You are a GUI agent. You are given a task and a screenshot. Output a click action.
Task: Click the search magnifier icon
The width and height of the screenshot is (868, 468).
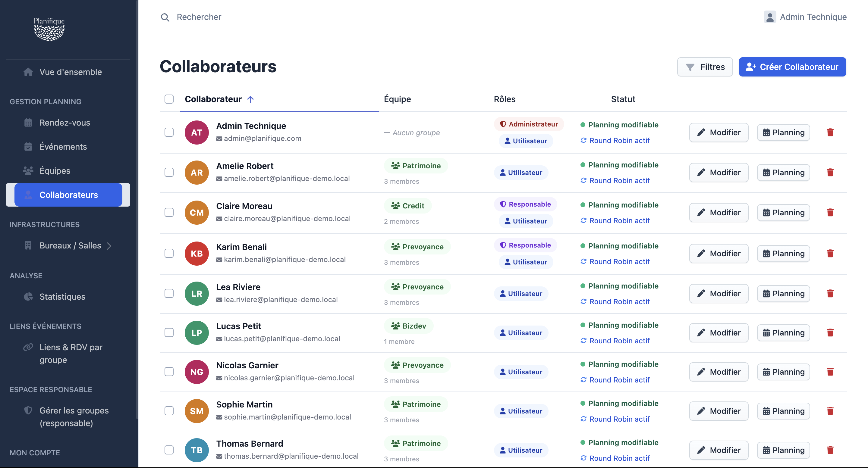point(165,17)
